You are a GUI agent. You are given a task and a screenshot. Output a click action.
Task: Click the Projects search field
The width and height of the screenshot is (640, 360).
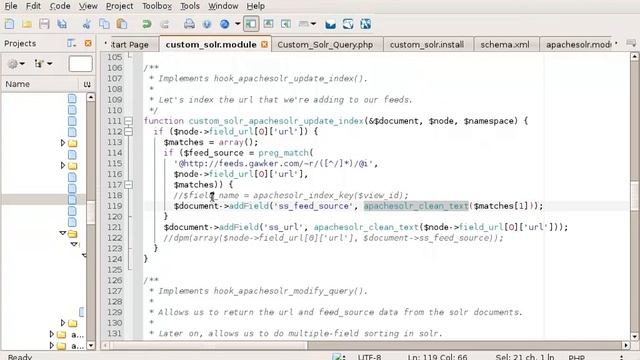click(80, 64)
